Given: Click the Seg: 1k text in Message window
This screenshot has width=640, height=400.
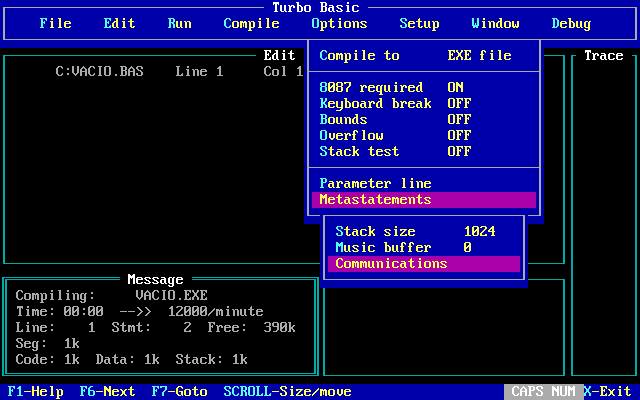Looking at the screenshot, I should coord(47,343).
